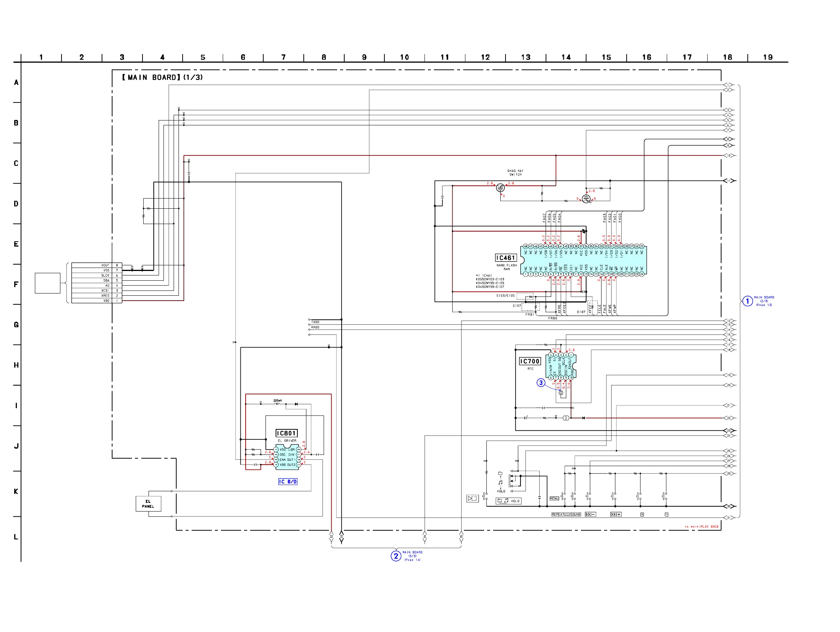Click the REPEAT/SOUND slider label
The width and height of the screenshot is (840, 632).
566,514
